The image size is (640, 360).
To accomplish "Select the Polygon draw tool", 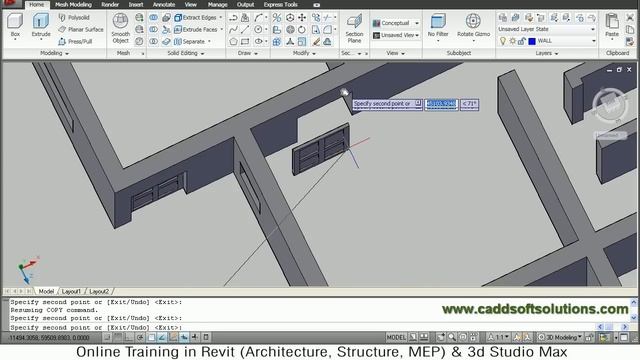I will (x=233, y=41).
